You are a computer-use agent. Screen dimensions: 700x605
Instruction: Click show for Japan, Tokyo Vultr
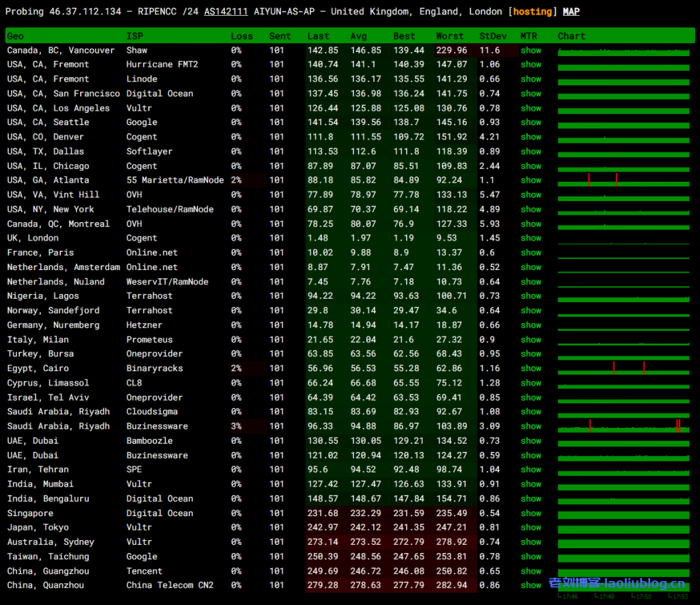[530, 528]
